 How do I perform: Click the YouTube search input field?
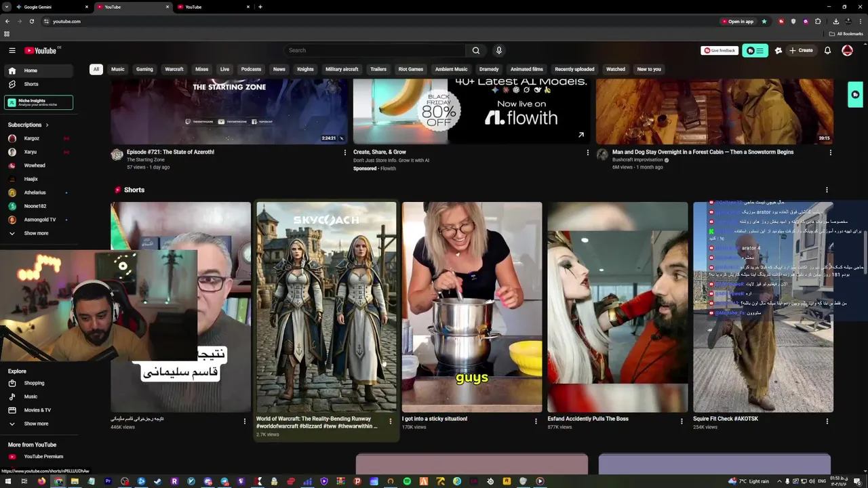click(x=374, y=50)
